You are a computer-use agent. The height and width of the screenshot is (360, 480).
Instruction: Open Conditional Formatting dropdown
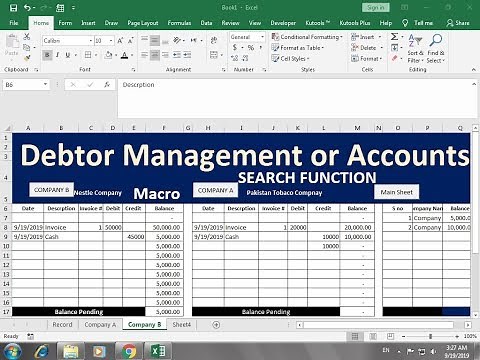pos(307,37)
